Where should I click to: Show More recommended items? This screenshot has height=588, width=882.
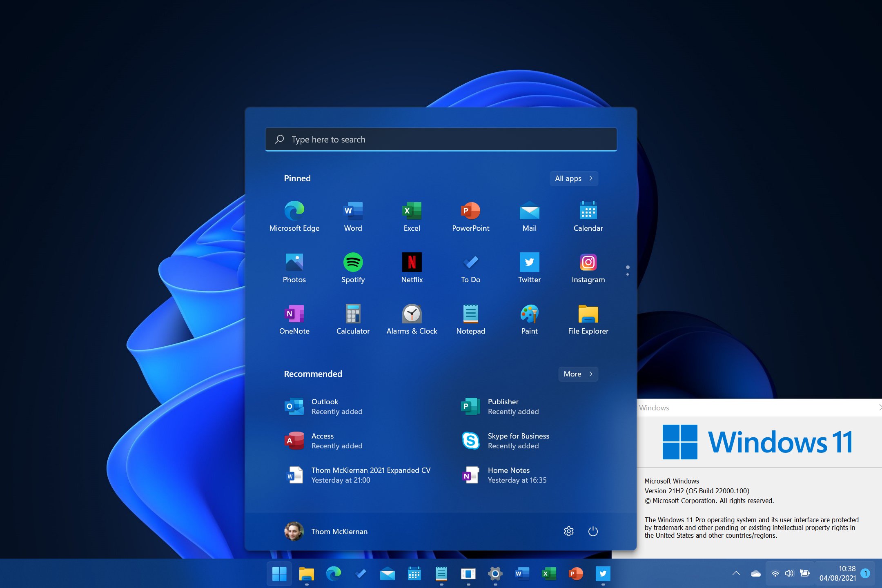578,374
